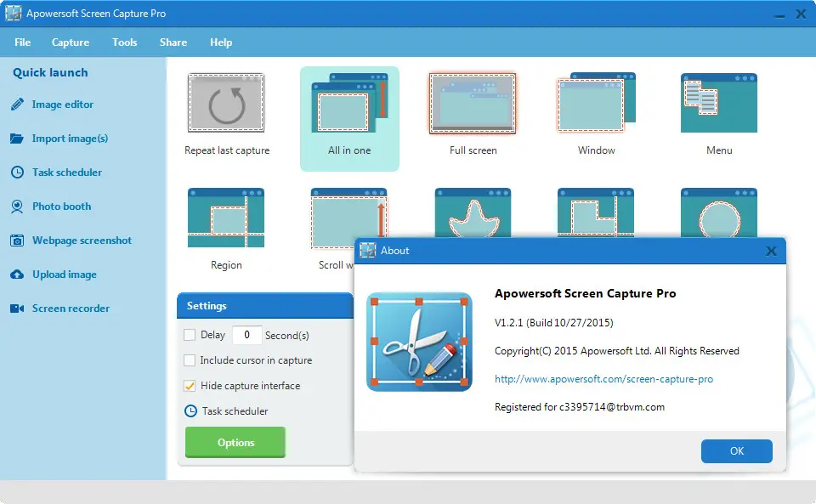
Task: Click the app icon in main title bar
Action: point(13,13)
